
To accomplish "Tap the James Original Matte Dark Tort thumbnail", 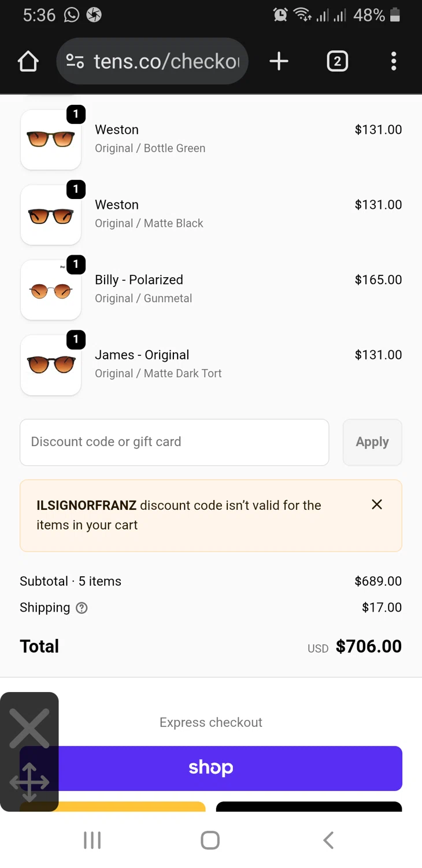I will click(x=51, y=365).
